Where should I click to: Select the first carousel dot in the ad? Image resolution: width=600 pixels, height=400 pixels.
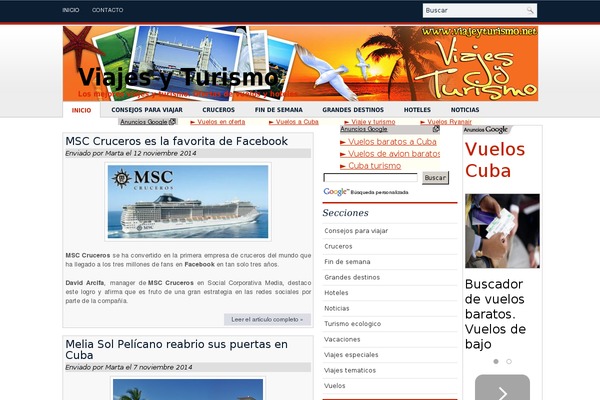(496, 361)
